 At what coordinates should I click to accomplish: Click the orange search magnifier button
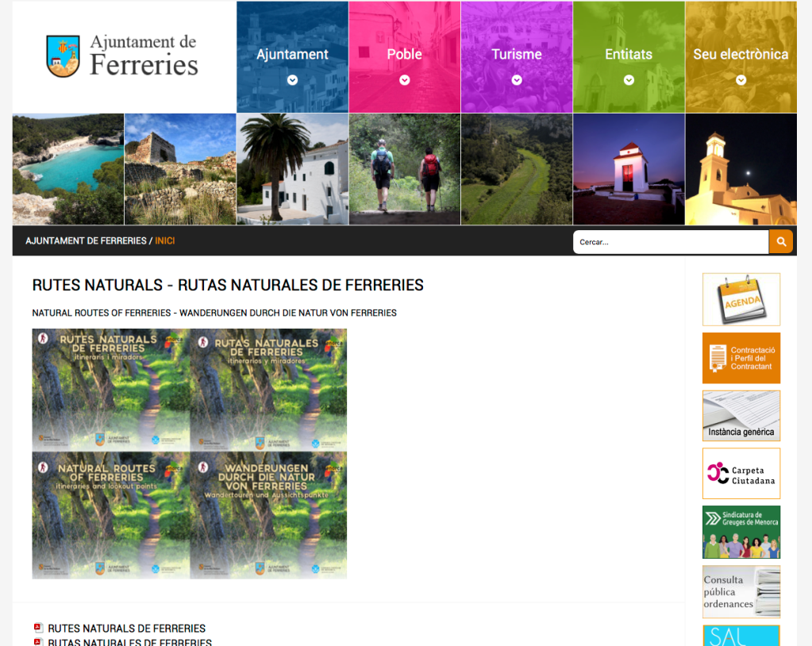pos(781,241)
